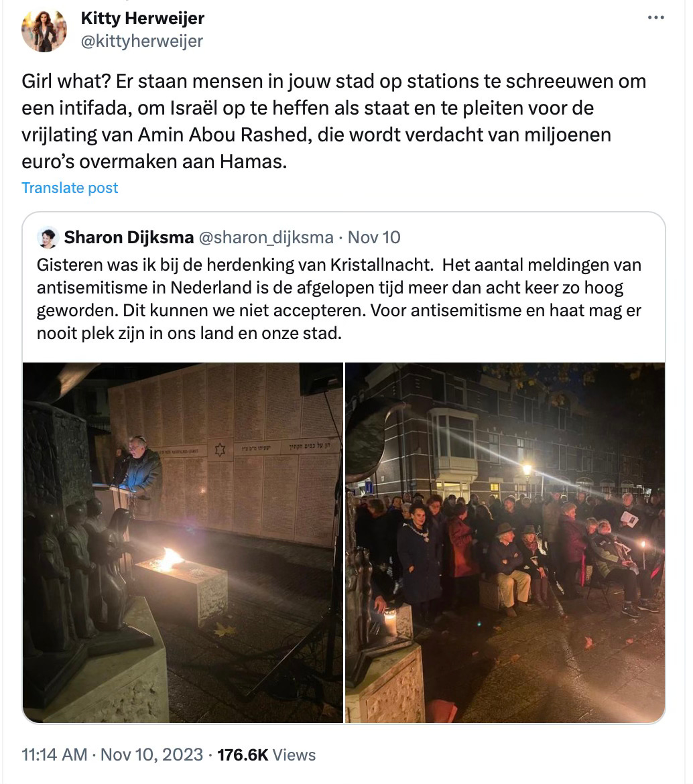The image size is (693, 784).
Task: Open left photo of speaker at memorial wall
Action: pos(183,543)
